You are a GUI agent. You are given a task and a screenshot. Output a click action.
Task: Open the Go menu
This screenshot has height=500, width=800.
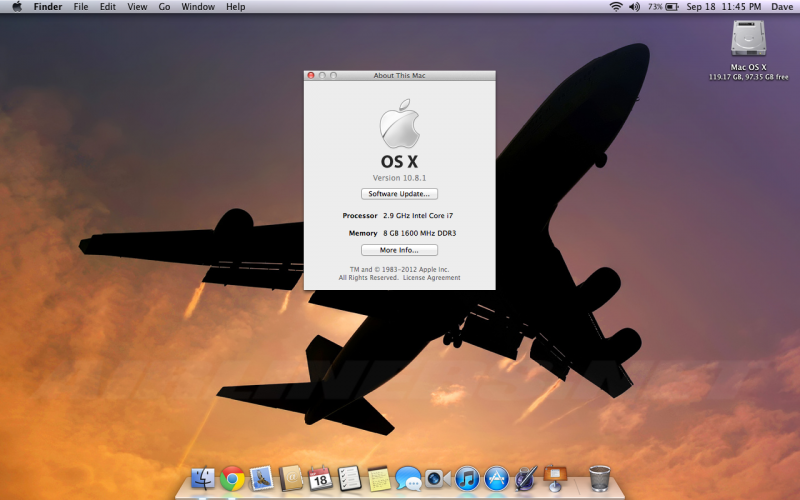click(164, 7)
